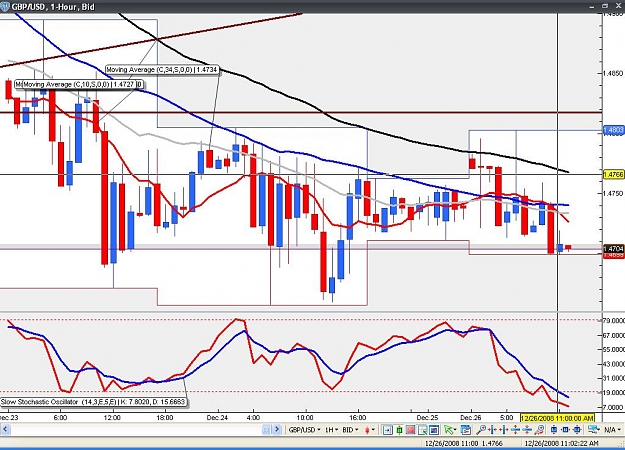Click the status bar value 1.4766
The image size is (625, 450).
(x=492, y=443)
